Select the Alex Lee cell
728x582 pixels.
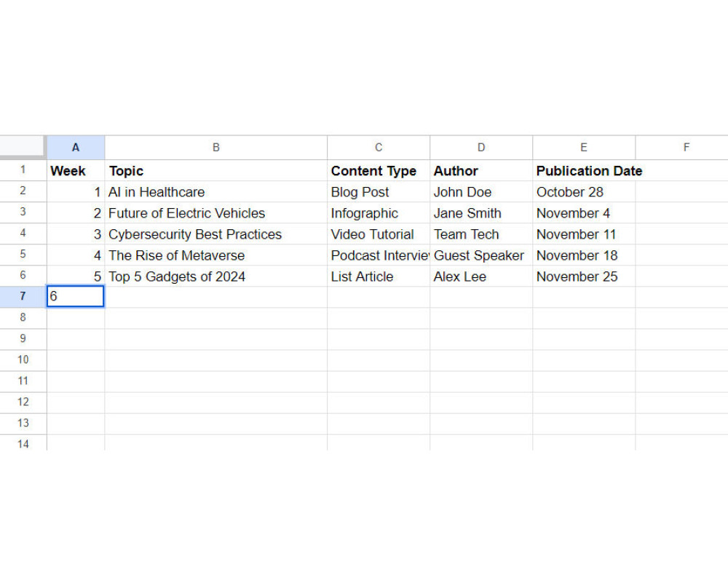pyautogui.click(x=481, y=276)
